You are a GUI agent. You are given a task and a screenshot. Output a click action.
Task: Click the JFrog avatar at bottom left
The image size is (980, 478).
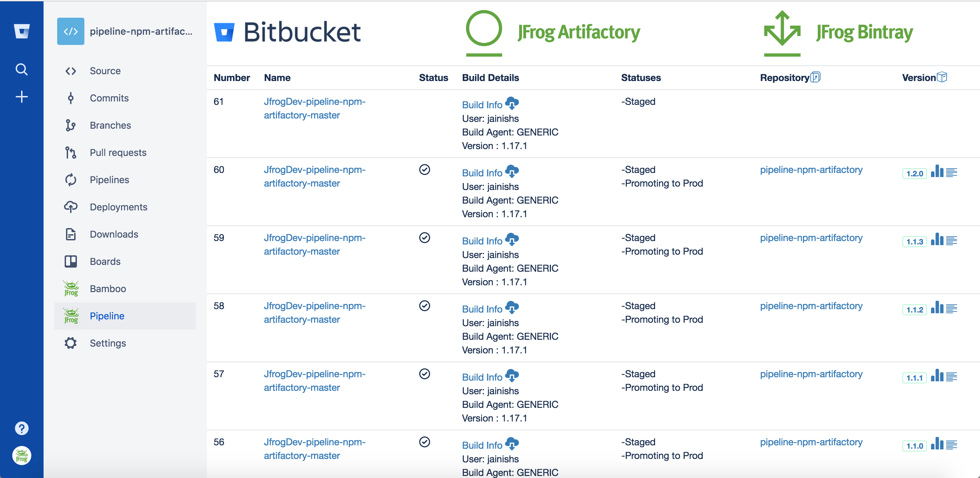[22, 456]
